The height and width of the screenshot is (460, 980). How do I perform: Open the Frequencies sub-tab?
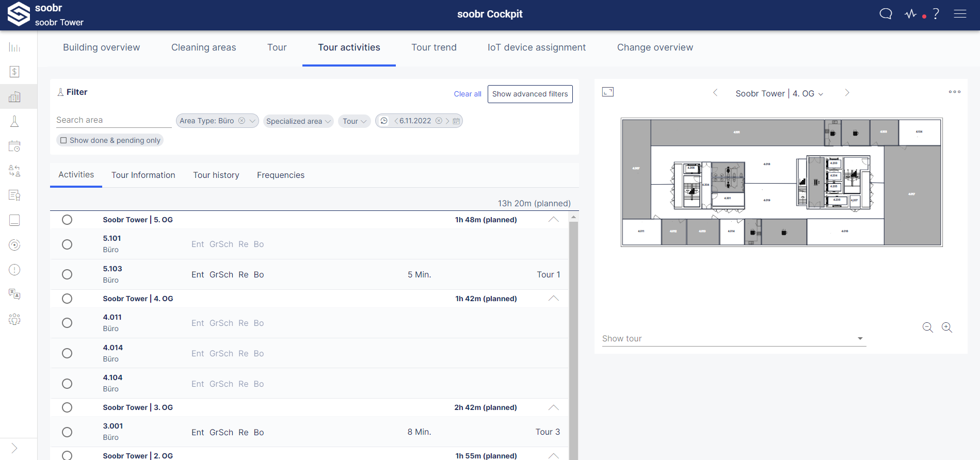281,175
